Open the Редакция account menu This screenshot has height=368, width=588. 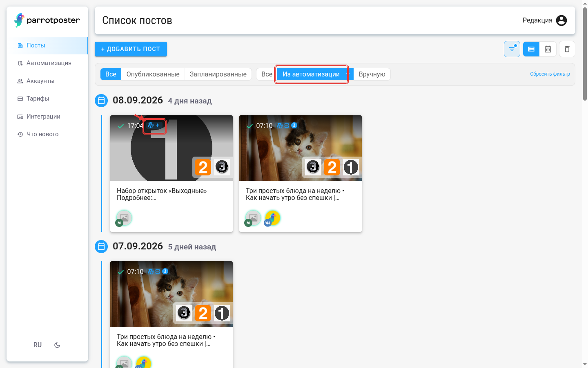(545, 20)
